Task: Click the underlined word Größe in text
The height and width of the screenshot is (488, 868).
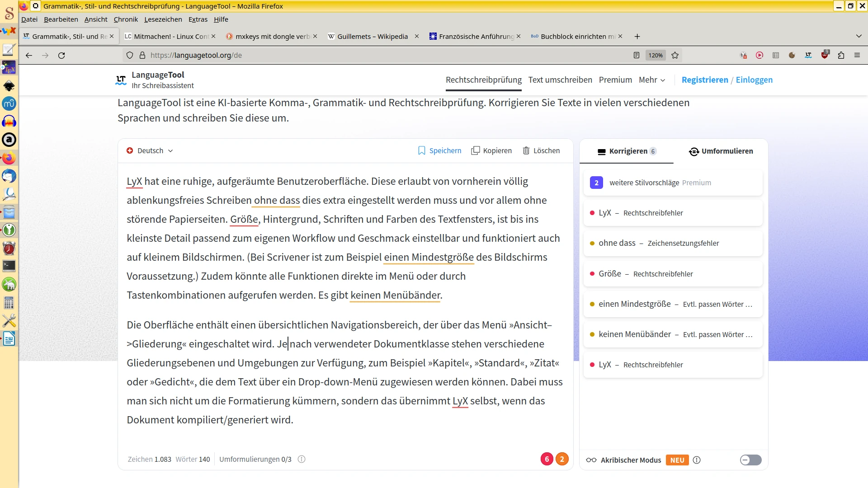Action: [244, 219]
